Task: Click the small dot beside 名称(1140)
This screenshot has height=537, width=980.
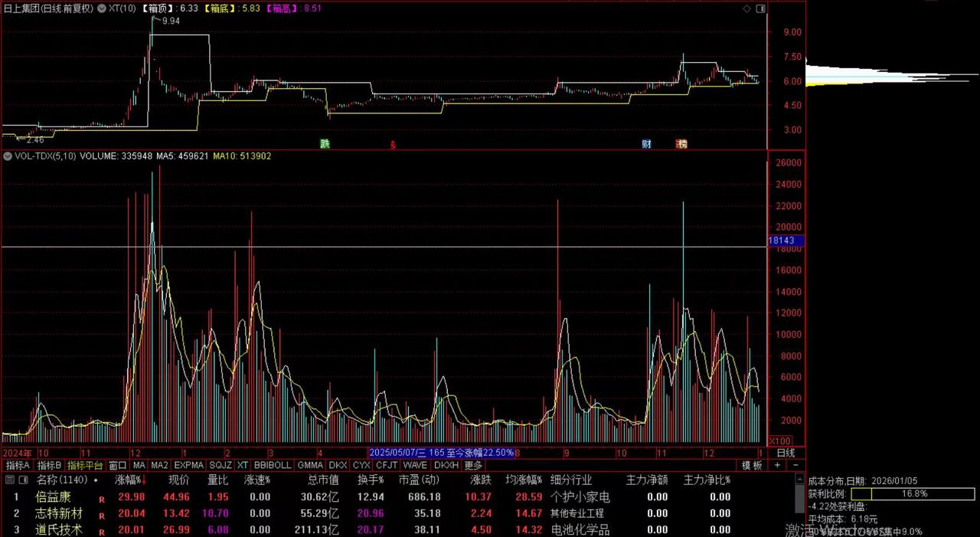Action: point(96,480)
